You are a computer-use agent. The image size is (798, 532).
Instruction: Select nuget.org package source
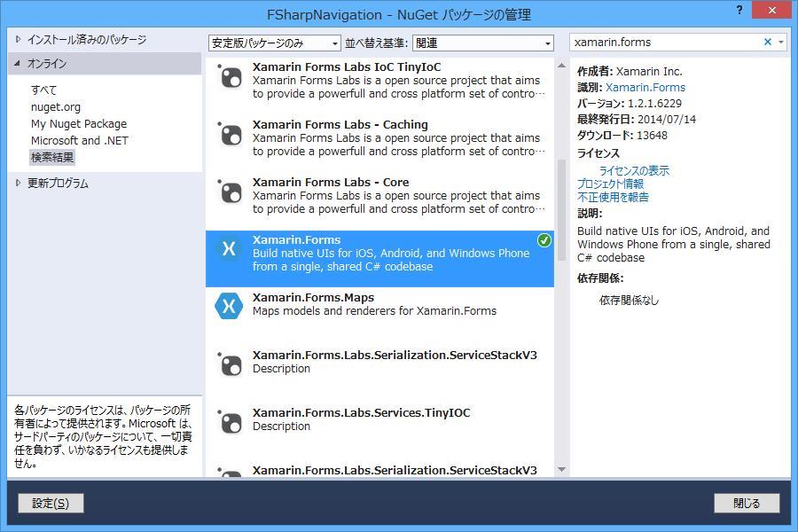coord(56,107)
